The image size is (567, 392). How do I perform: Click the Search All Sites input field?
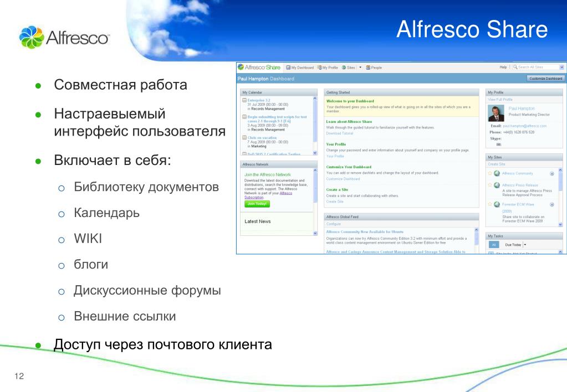pos(538,67)
